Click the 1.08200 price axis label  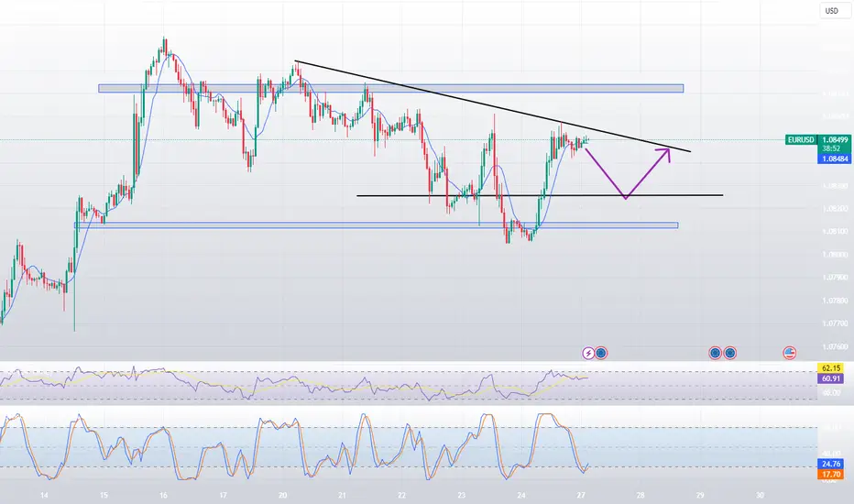pyautogui.click(x=835, y=209)
